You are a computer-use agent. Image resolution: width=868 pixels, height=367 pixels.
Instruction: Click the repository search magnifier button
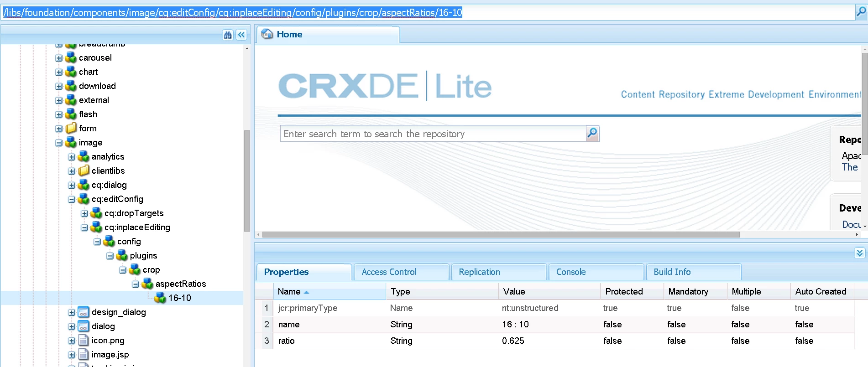(x=592, y=133)
